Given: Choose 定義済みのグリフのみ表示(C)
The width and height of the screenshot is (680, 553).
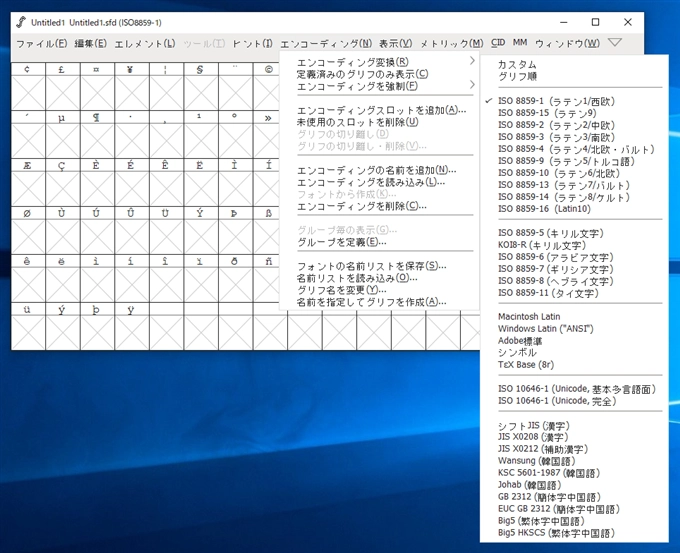Looking at the screenshot, I should [x=379, y=74].
